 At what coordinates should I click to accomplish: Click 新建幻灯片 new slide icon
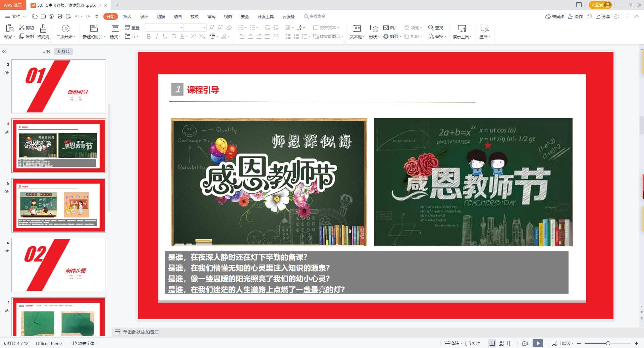tap(94, 28)
